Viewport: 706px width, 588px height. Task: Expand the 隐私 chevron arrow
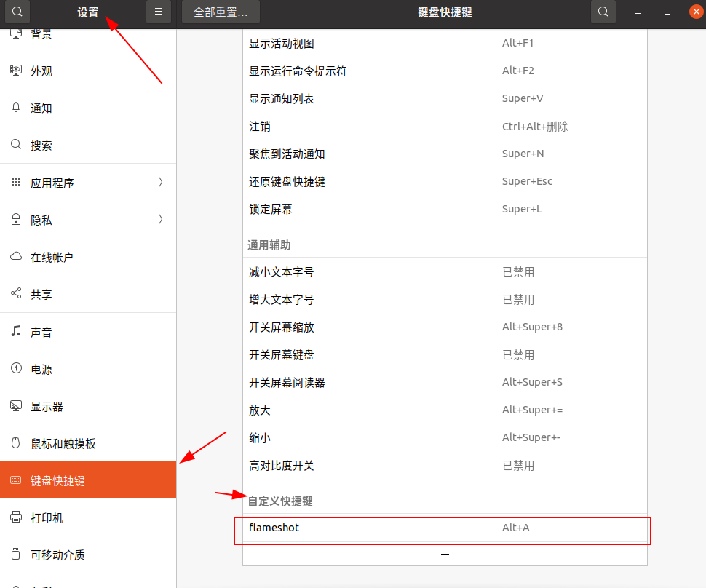[x=160, y=219]
